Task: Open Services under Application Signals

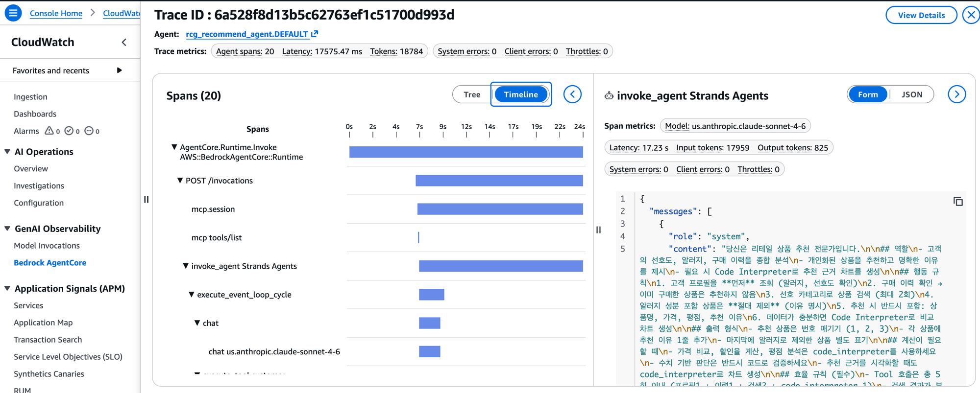Action: (28, 305)
